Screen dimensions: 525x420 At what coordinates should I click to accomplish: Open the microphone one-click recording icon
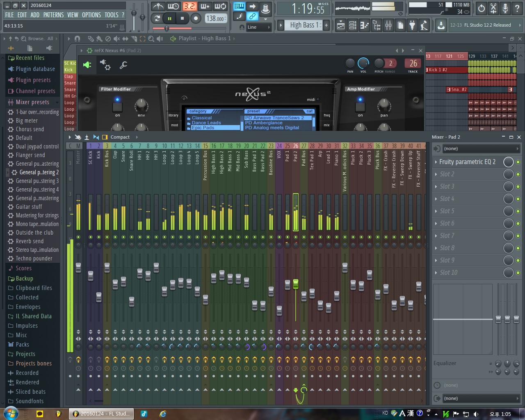tap(505, 8)
